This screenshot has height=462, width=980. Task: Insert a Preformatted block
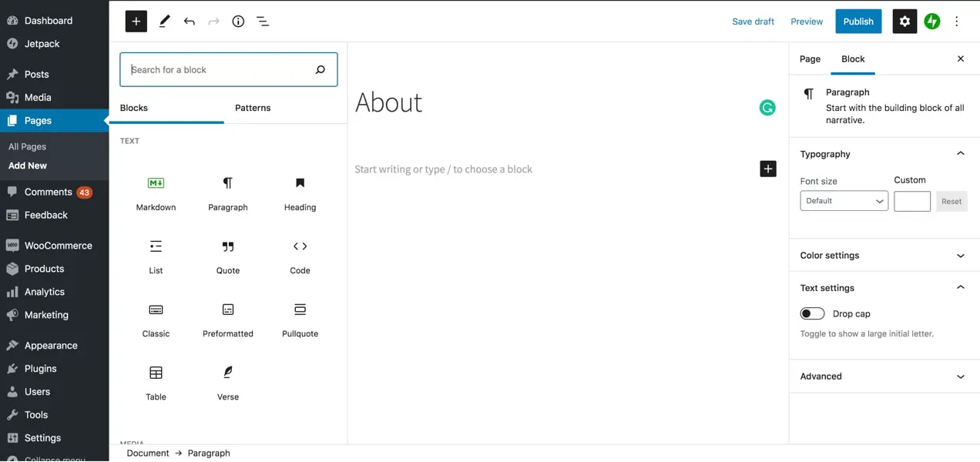point(228,320)
